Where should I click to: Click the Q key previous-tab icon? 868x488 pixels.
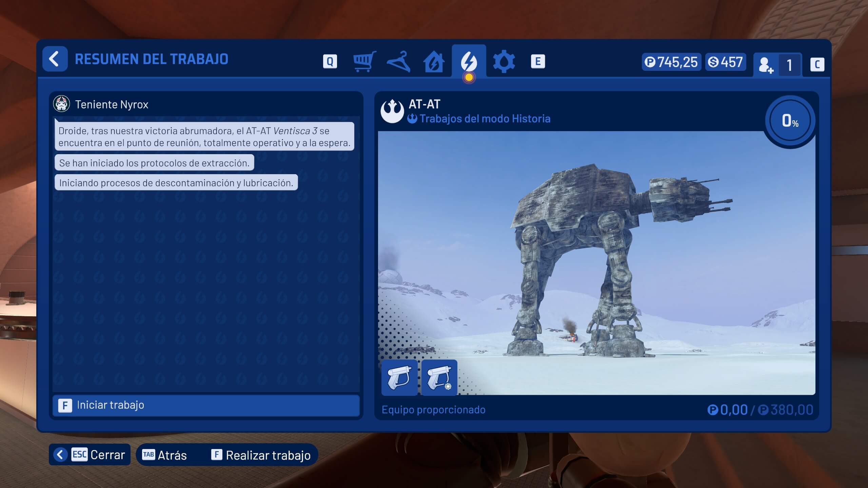330,61
